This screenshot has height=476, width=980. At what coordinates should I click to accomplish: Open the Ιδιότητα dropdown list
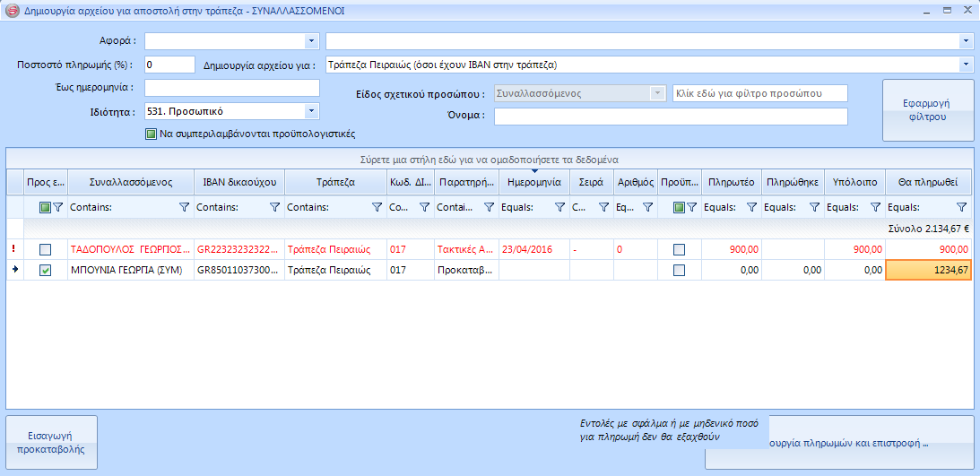coord(311,112)
